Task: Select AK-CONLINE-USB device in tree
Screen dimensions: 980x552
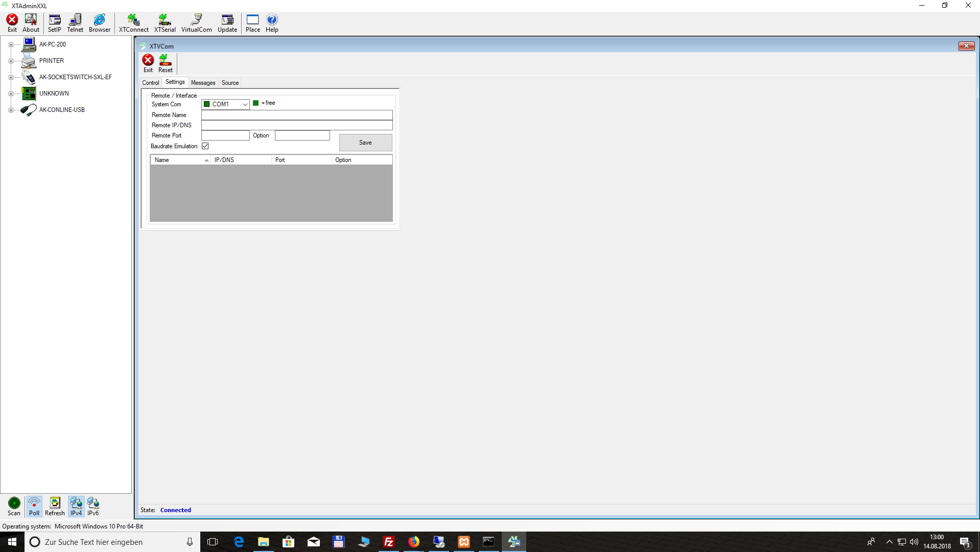Action: (x=62, y=110)
